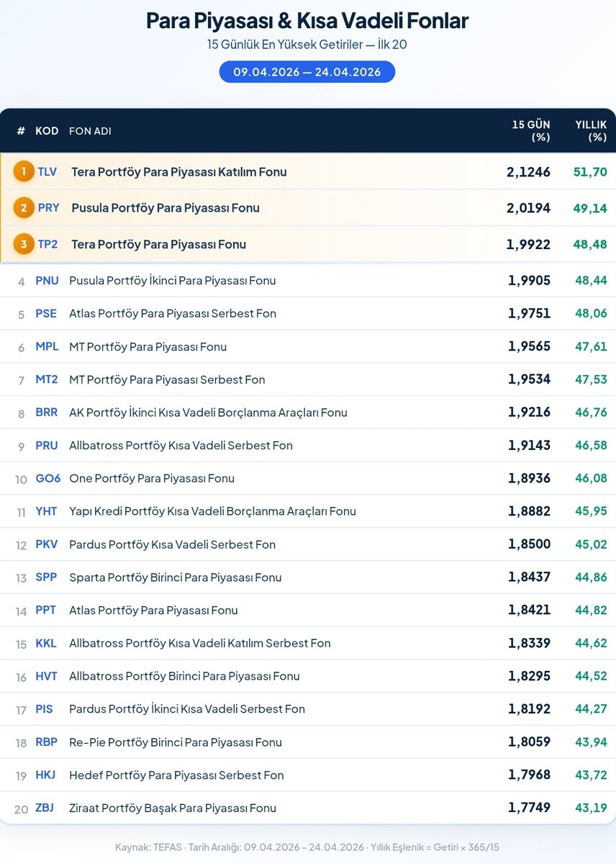Click the rank 1 orange badge

(24, 171)
